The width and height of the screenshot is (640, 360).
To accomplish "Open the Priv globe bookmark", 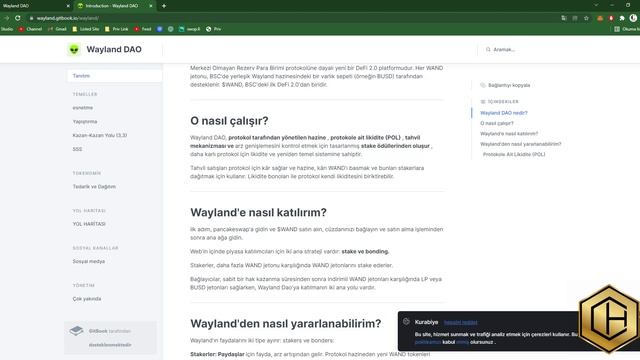I will coord(213,29).
